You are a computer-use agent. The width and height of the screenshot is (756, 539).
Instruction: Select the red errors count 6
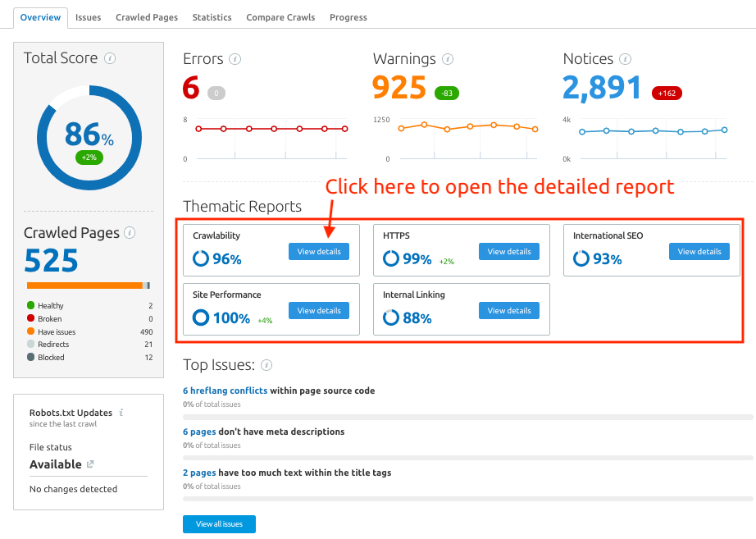[x=191, y=87]
